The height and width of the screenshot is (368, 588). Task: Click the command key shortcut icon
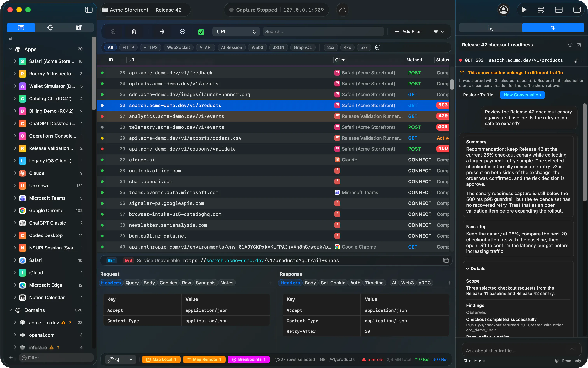click(541, 10)
